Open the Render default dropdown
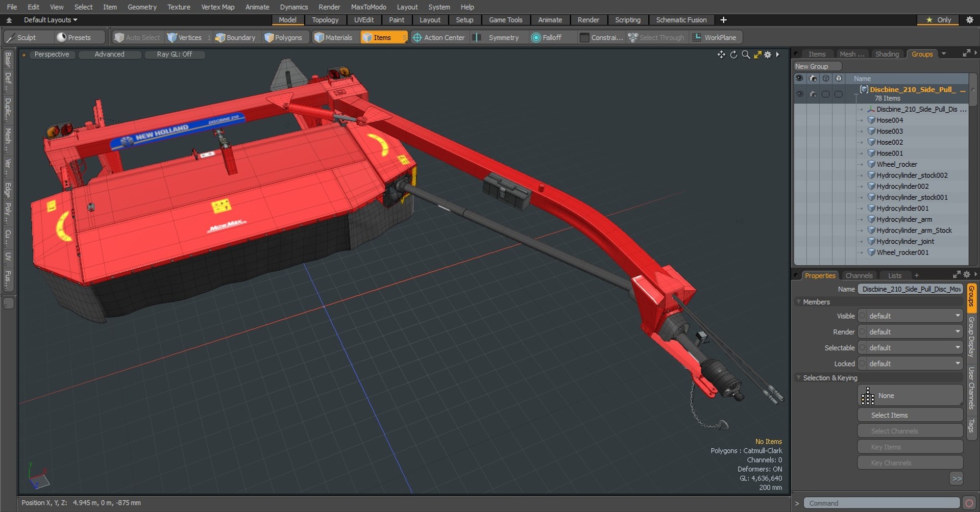This screenshot has height=512, width=980. 910,332
